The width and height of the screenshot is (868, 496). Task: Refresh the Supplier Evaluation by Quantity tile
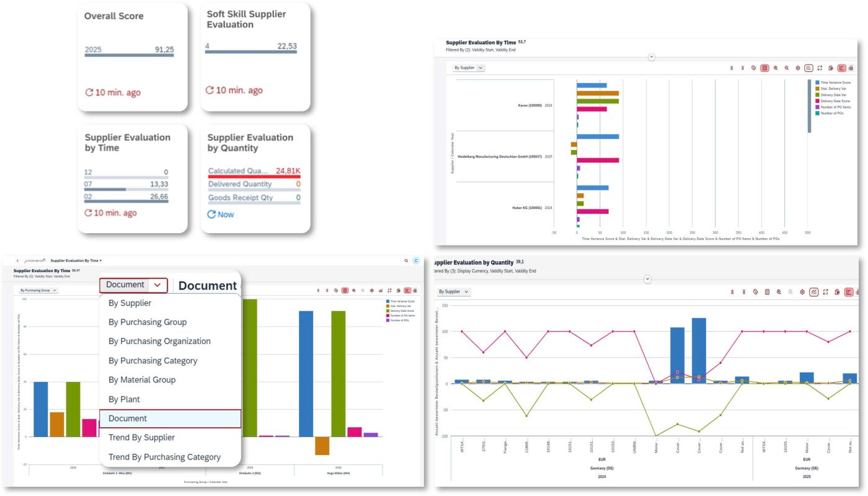[212, 215]
